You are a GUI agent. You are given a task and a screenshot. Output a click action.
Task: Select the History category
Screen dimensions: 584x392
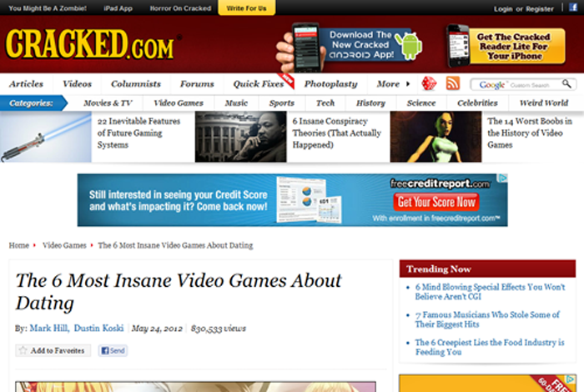point(370,103)
